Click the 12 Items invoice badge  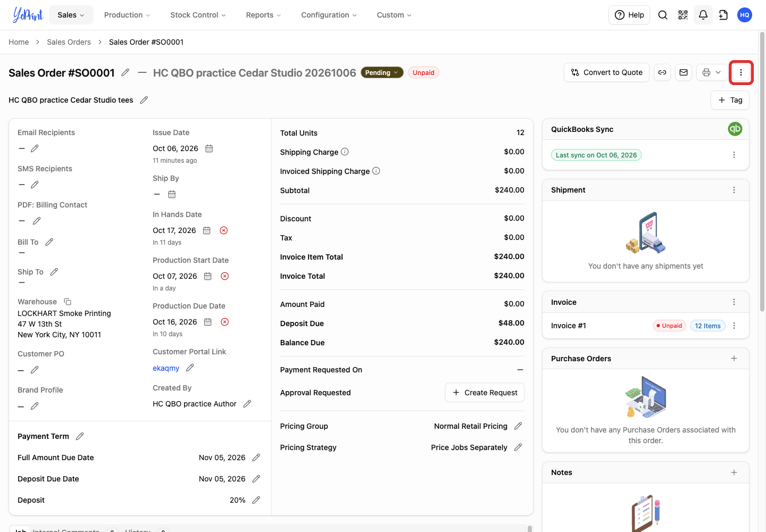coord(707,326)
